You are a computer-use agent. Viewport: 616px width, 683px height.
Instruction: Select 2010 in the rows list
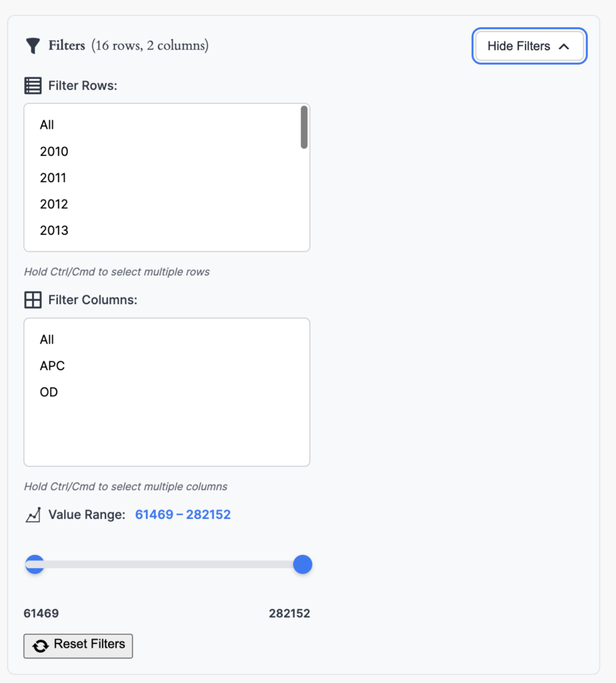[x=54, y=151]
